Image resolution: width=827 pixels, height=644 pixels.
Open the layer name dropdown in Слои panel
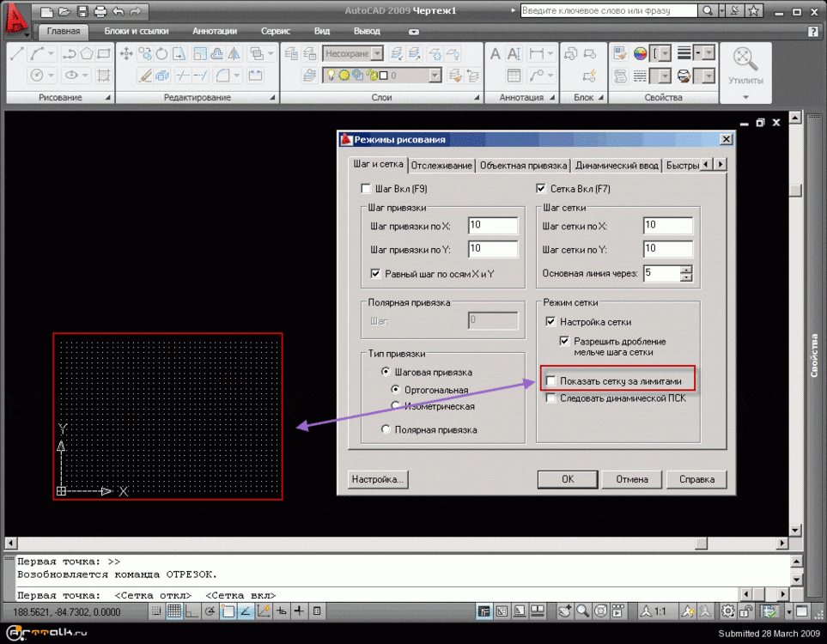click(435, 76)
